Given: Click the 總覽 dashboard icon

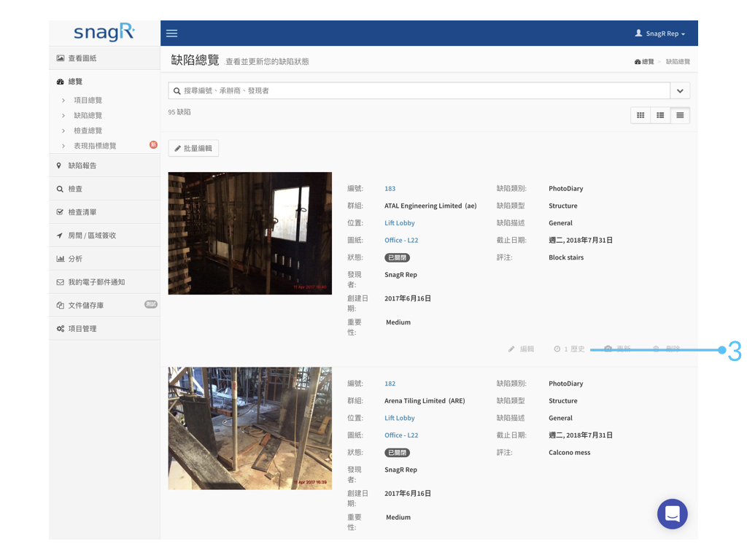Looking at the screenshot, I should [x=60, y=82].
